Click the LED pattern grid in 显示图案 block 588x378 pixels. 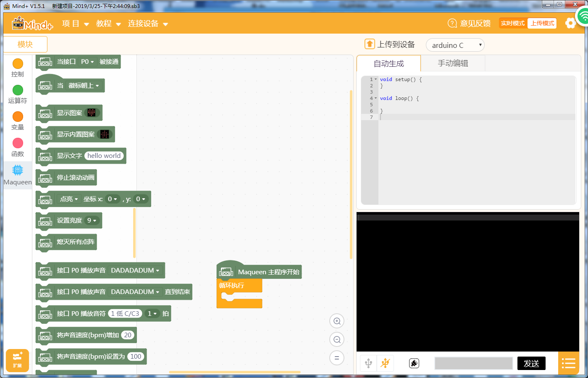[92, 113]
